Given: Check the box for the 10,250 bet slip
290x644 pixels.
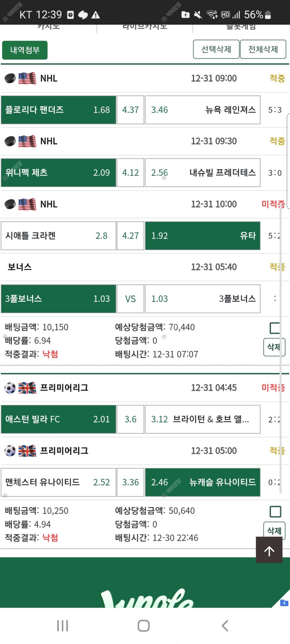Looking at the screenshot, I should pos(275,511).
